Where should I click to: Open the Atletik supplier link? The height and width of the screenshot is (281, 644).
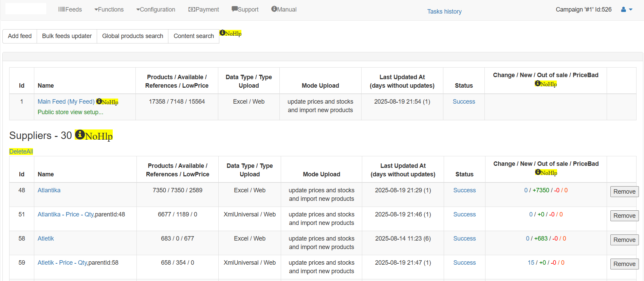(x=46, y=239)
